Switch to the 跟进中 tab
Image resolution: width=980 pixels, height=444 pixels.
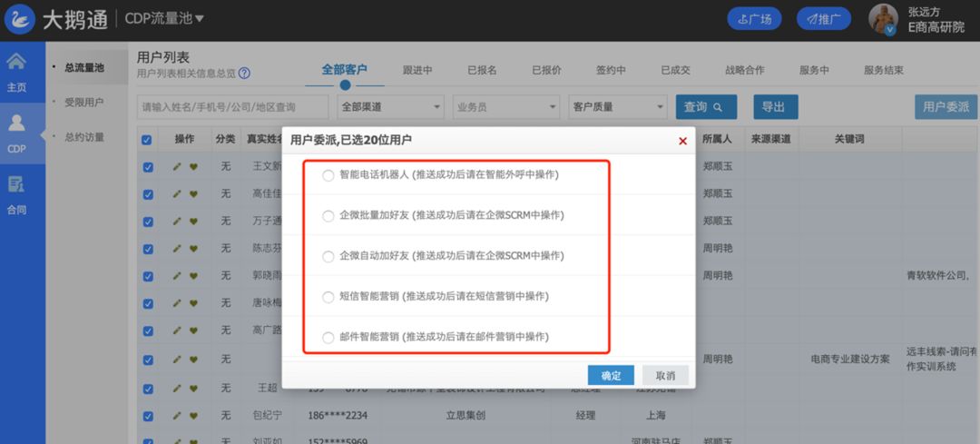[x=417, y=70]
